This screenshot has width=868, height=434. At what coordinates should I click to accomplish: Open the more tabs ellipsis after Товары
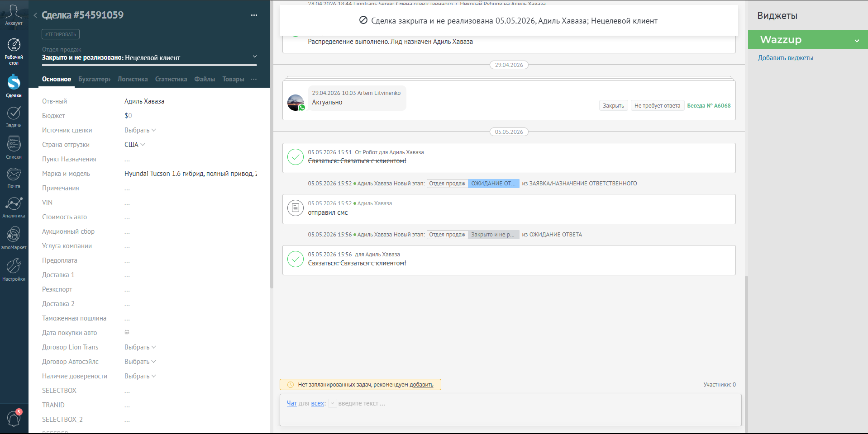(x=253, y=79)
